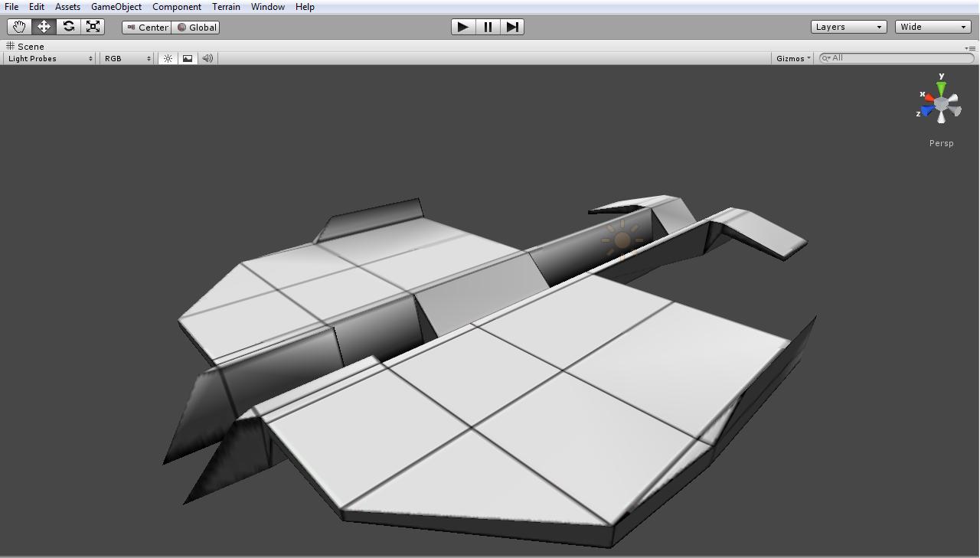This screenshot has height=558, width=980.
Task: Change the draw mode from RGB
Action: pyautogui.click(x=125, y=58)
